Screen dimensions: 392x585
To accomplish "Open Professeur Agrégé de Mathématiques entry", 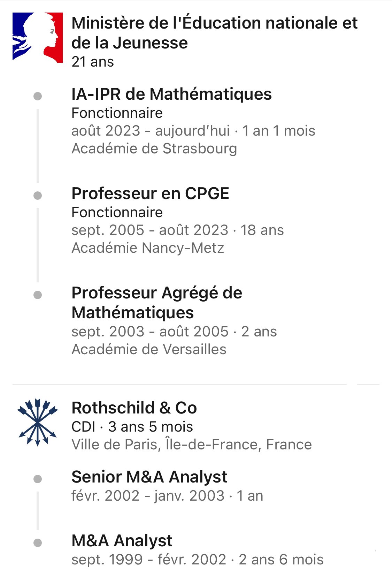I will pos(157,303).
